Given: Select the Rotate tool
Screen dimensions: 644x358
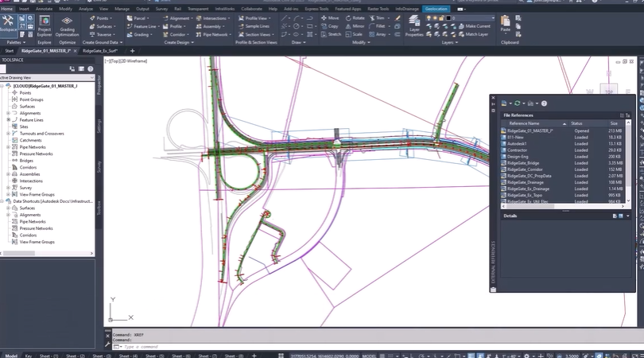Looking at the screenshot, I should 355,18.
